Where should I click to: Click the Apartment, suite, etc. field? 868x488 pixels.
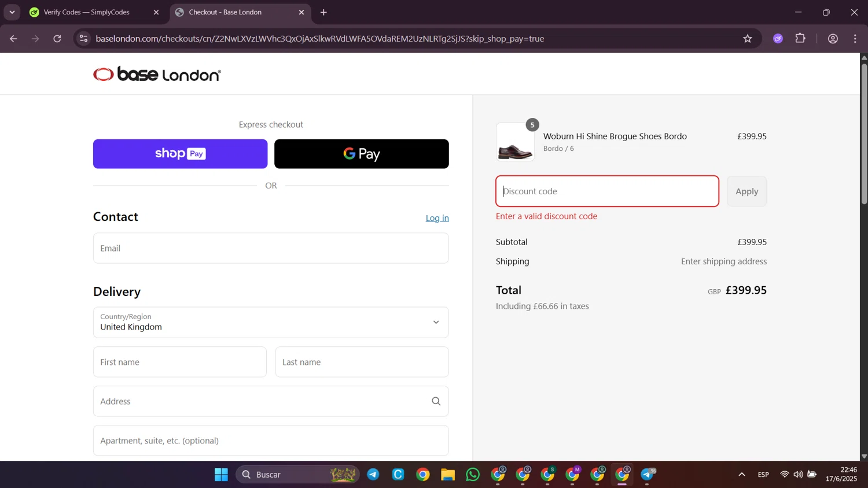(271, 441)
